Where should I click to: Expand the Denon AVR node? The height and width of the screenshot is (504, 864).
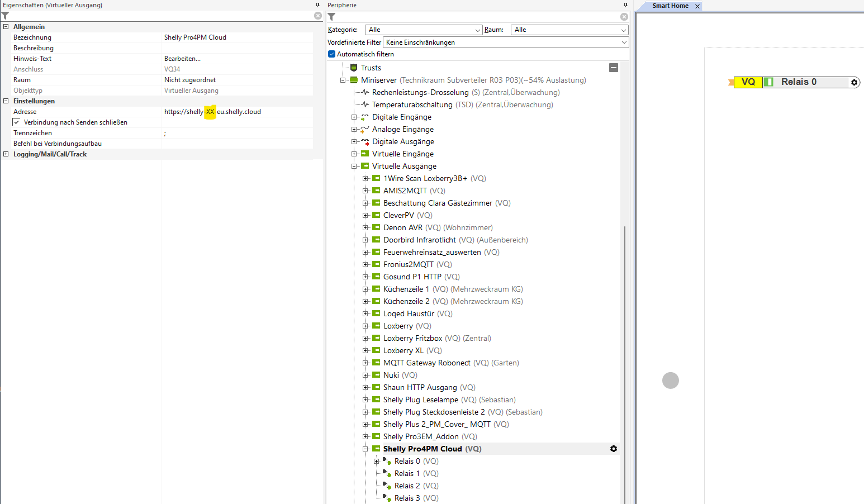[x=365, y=227]
